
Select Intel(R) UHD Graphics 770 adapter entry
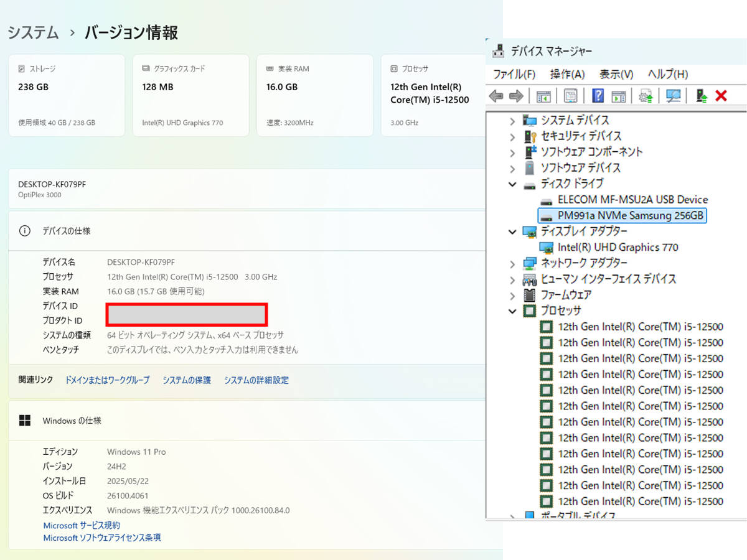tap(618, 247)
